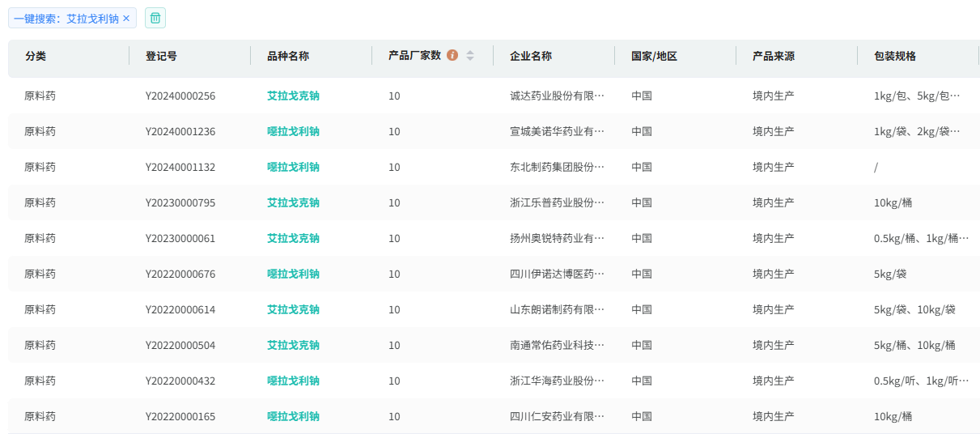Sort the table by 产品厂家数

tap(470, 56)
